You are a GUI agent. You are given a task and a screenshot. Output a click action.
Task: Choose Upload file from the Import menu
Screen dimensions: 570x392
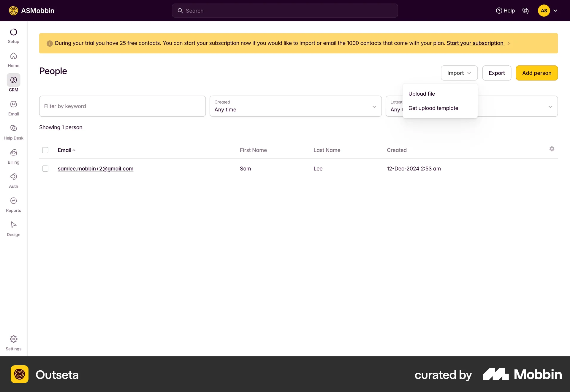[x=422, y=94]
